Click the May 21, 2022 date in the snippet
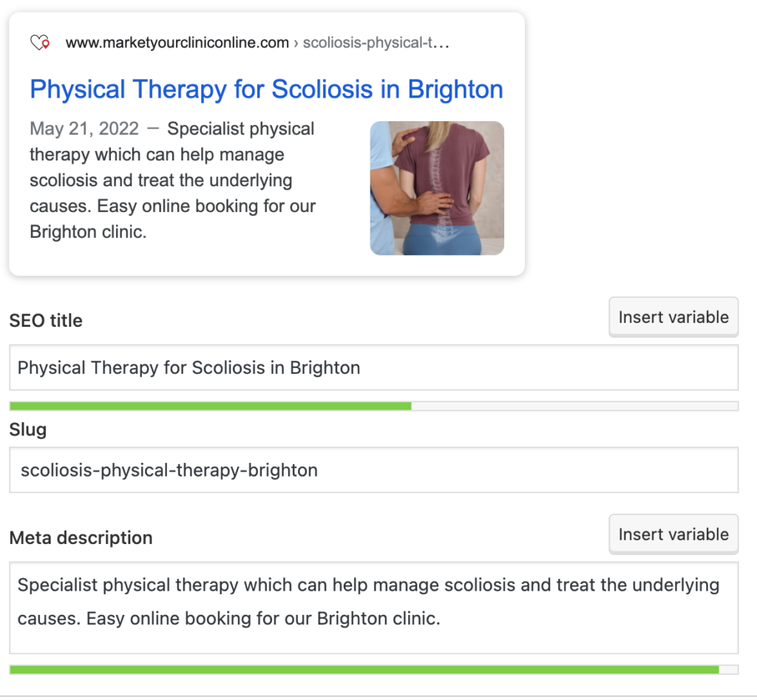The height and width of the screenshot is (700, 757). click(84, 129)
